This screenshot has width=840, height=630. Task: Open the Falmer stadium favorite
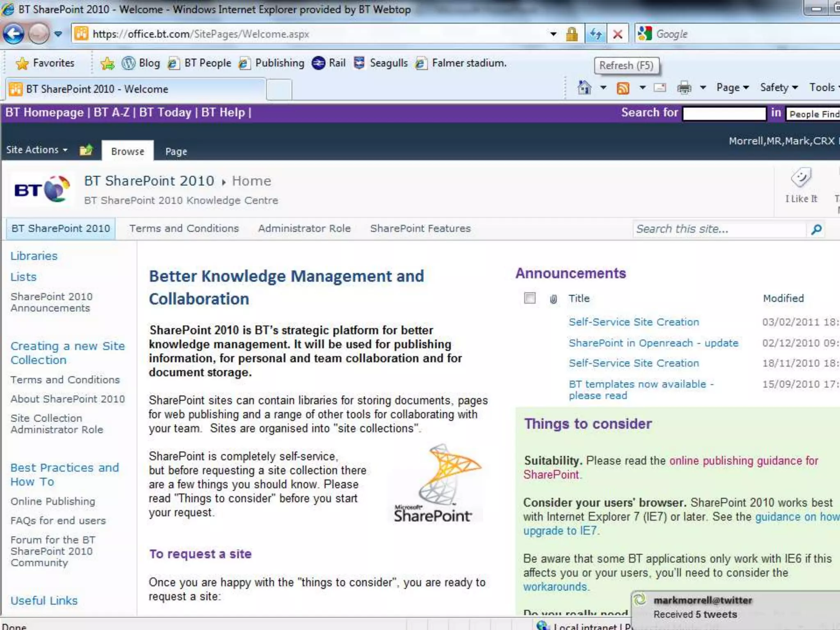click(x=461, y=63)
